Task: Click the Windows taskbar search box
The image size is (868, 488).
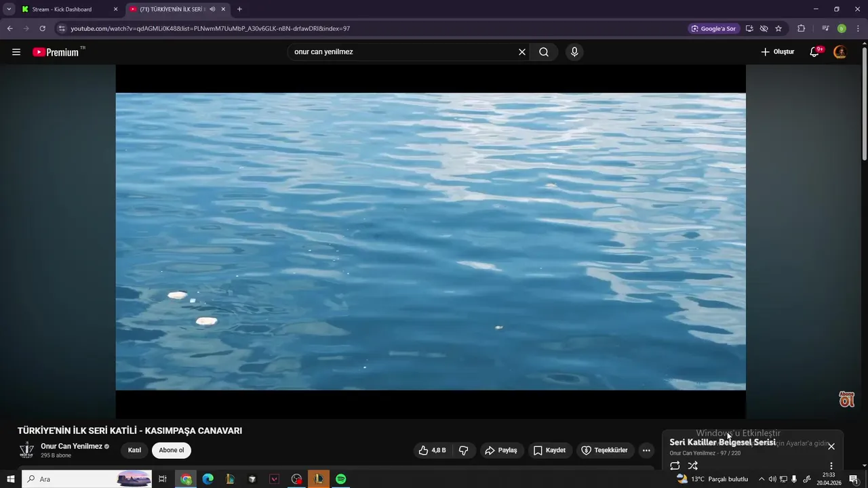Action: click(86, 479)
